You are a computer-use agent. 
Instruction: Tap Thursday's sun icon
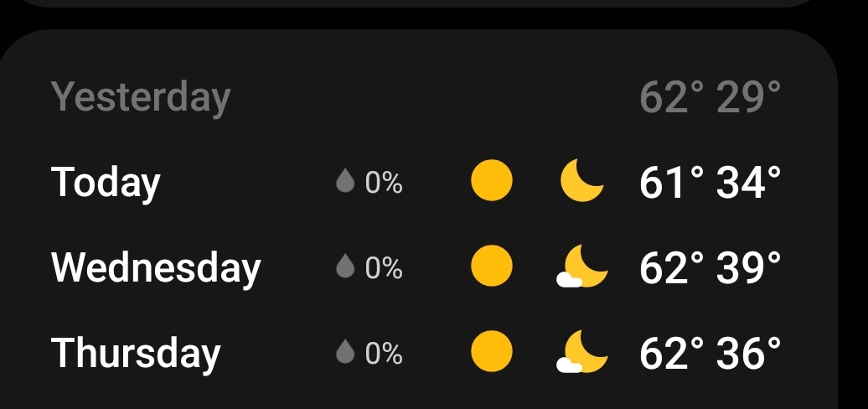[x=492, y=352]
